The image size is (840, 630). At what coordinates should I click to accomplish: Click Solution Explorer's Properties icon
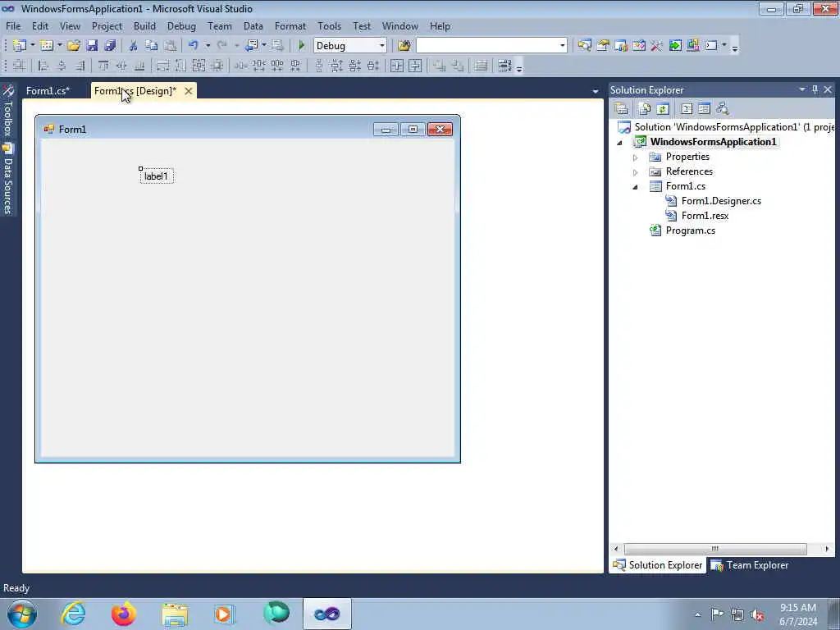(x=622, y=109)
